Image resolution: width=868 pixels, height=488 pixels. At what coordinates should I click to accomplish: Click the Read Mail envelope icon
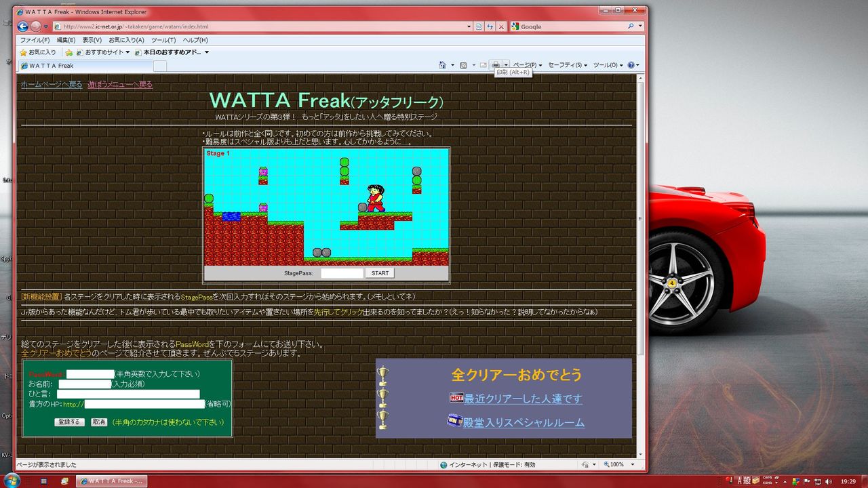tap(484, 65)
